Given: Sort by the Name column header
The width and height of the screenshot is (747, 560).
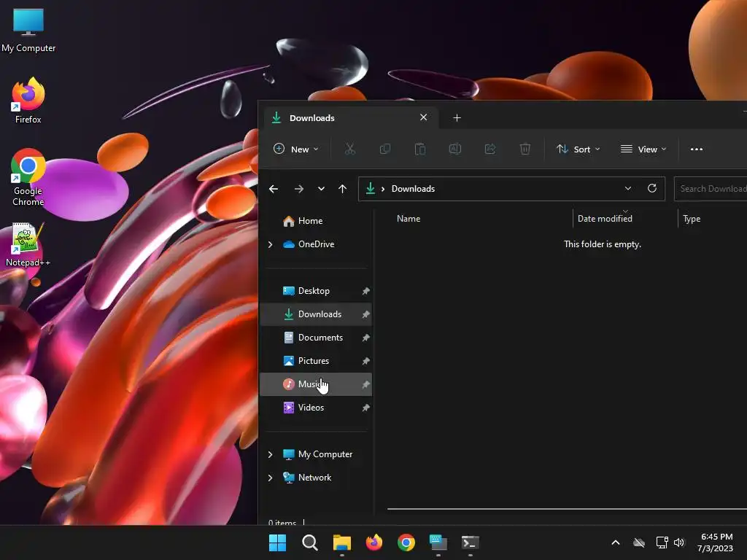Looking at the screenshot, I should point(479,219).
